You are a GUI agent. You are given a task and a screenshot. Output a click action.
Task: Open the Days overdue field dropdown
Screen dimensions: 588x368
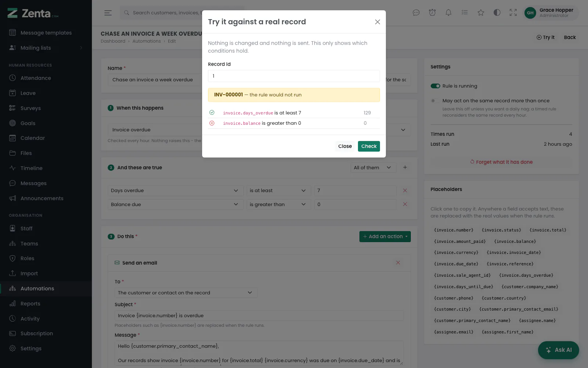coord(176,191)
